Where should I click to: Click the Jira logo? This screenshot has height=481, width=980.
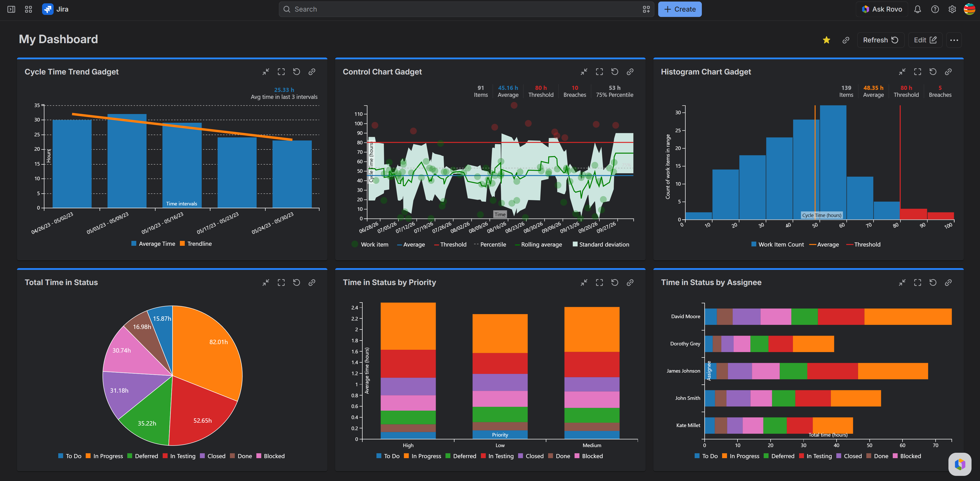tap(55, 9)
